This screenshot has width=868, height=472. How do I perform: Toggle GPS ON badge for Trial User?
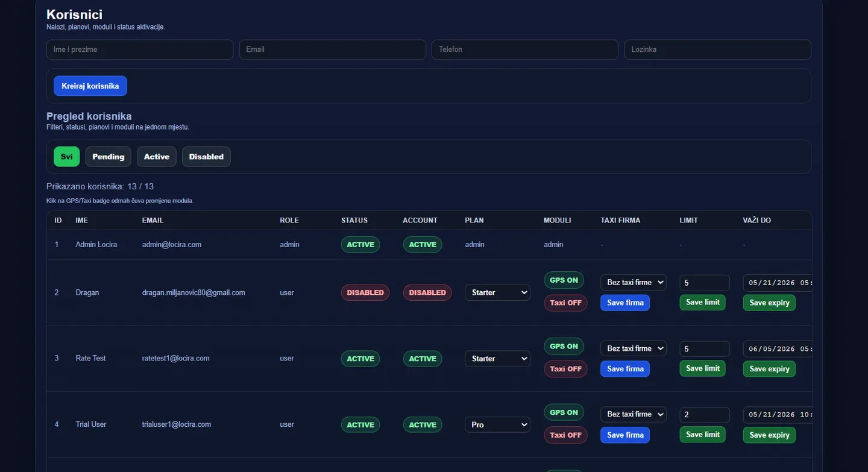(x=564, y=412)
